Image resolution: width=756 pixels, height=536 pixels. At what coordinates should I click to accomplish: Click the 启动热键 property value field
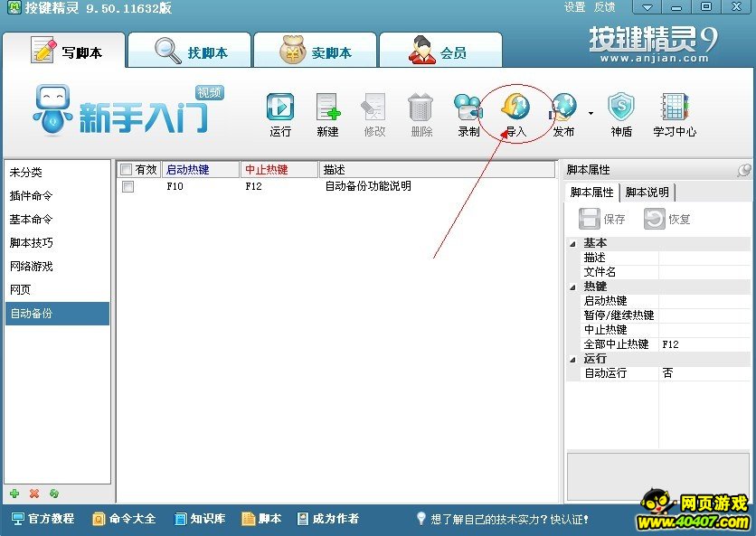[x=704, y=301]
